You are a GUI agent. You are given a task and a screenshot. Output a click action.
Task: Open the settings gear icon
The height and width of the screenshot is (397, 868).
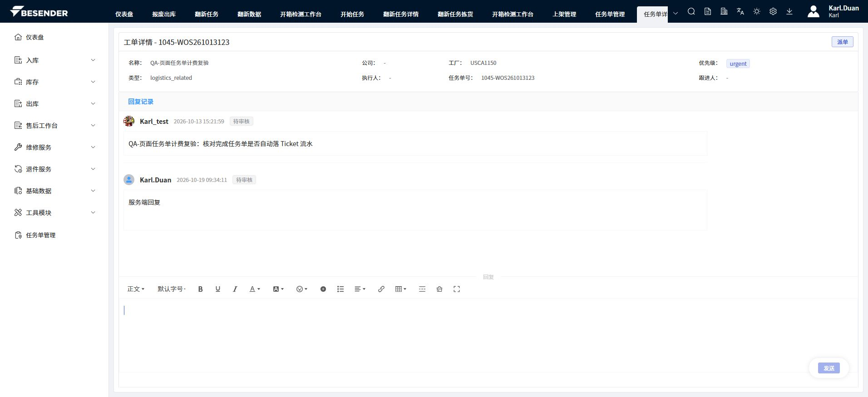773,12
